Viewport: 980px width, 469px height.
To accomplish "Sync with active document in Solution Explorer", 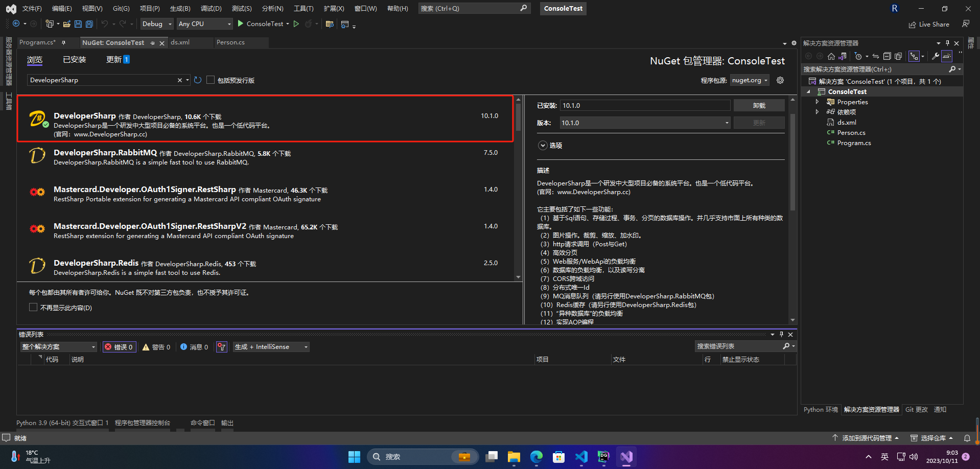I will pyautogui.click(x=876, y=56).
